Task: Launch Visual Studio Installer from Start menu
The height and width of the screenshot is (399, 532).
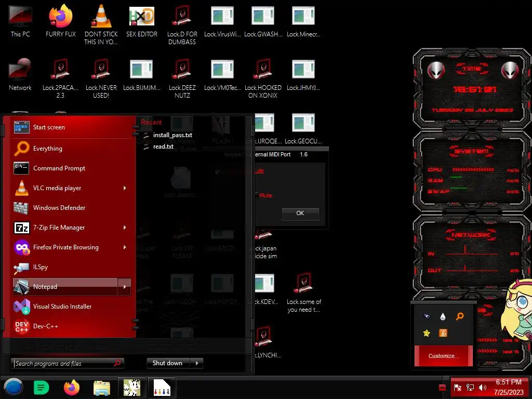Action: tap(72, 307)
